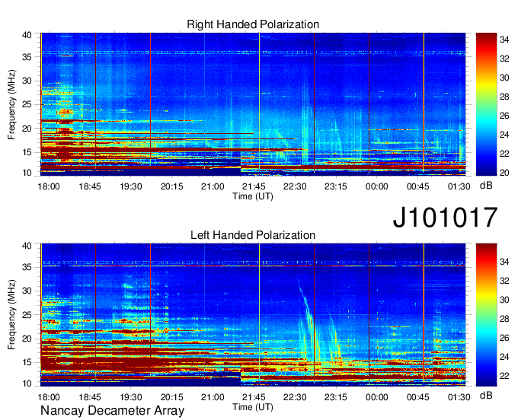This screenshot has width=518, height=420.
Task: Click the 'Left Handed Polarization' plot title
Action: coord(253,235)
